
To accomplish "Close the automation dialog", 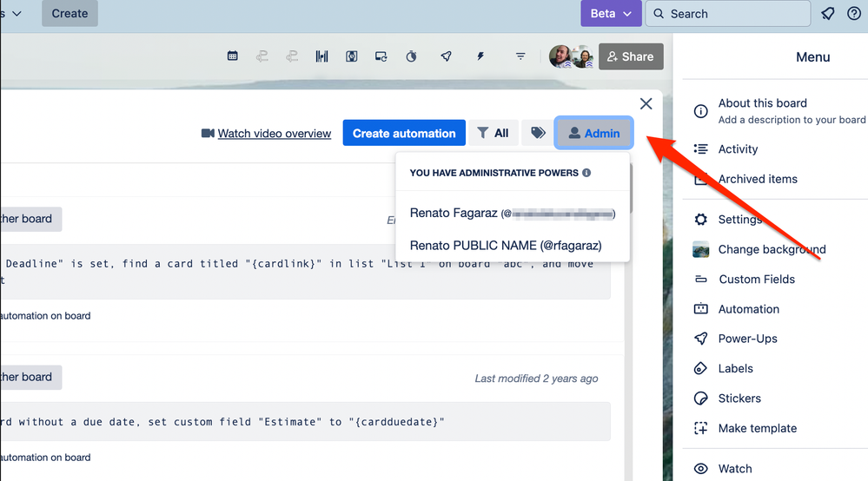I will pos(646,103).
